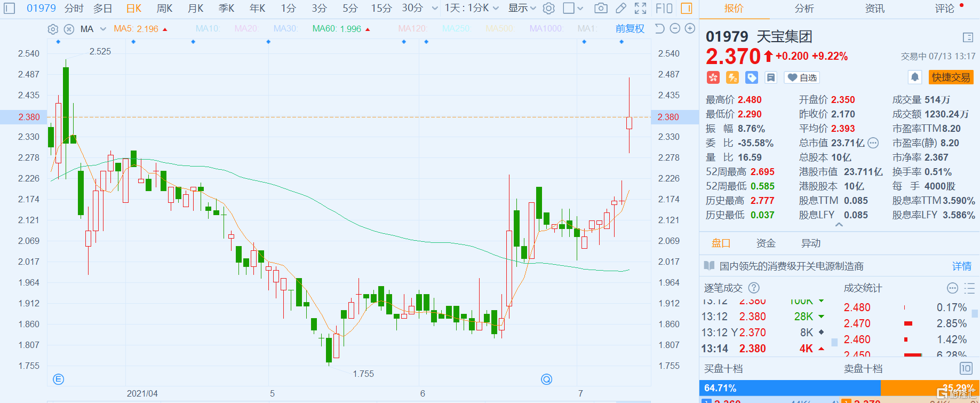Click the Q marker near July axis

point(546,379)
